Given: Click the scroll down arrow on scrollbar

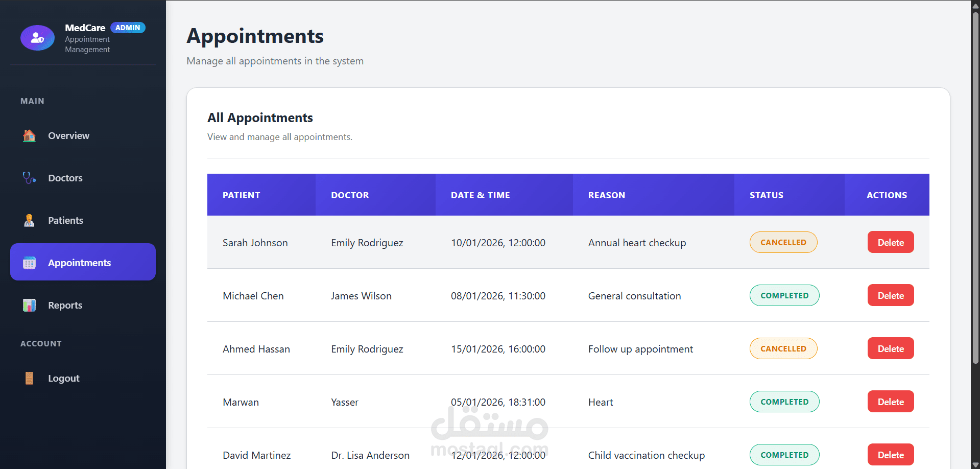Looking at the screenshot, I should pos(975,464).
